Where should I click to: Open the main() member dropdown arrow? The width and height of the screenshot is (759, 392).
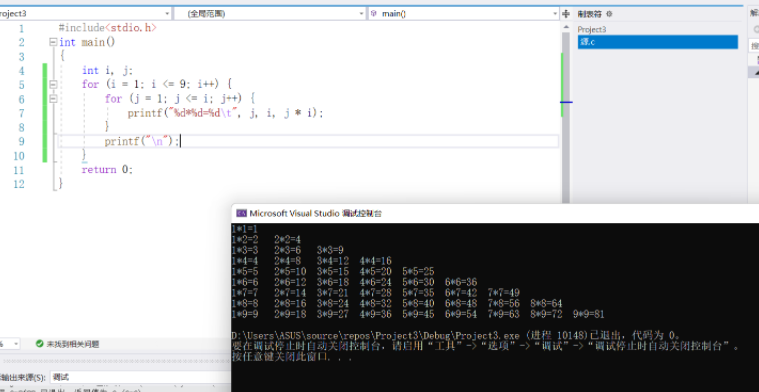555,14
